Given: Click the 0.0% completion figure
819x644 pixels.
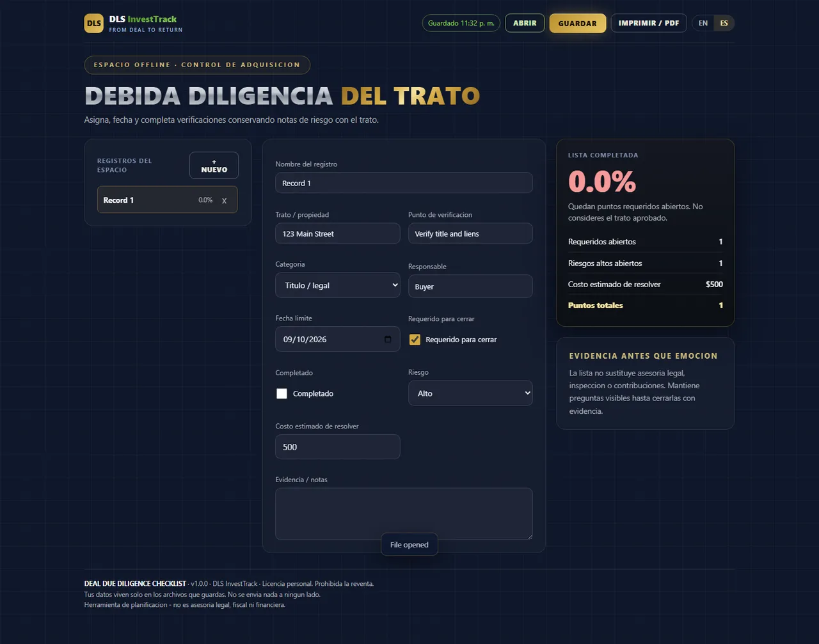Looking at the screenshot, I should pos(602,182).
